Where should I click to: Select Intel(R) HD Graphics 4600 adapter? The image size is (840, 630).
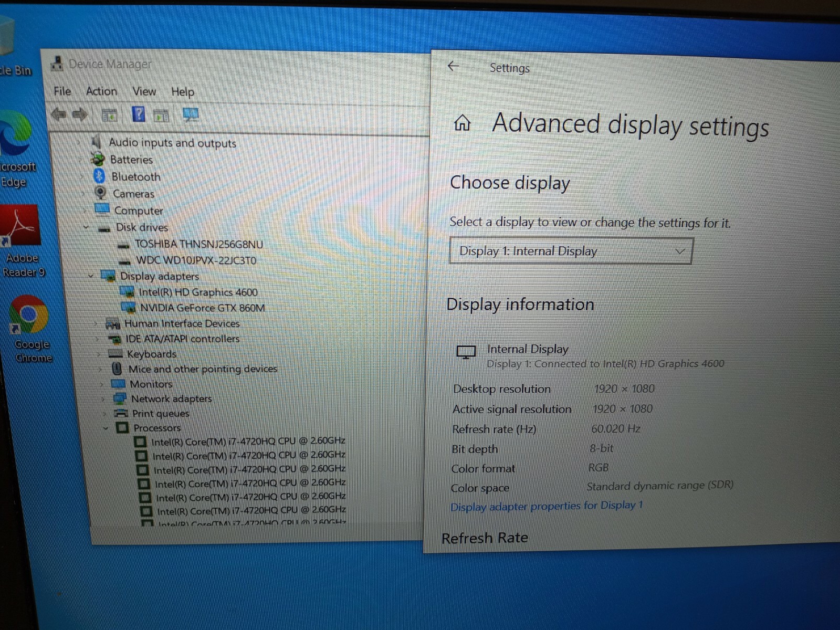tap(198, 292)
